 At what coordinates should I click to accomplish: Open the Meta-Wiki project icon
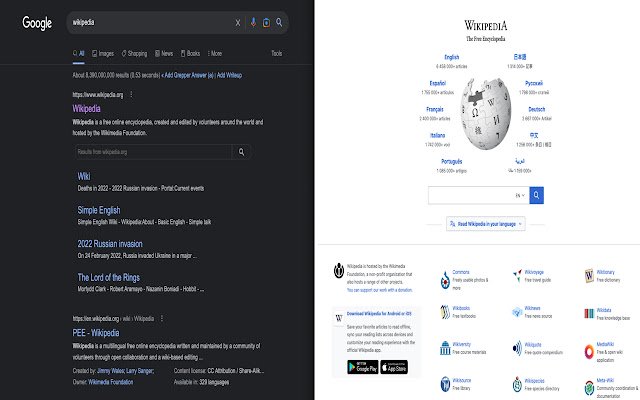(589, 388)
